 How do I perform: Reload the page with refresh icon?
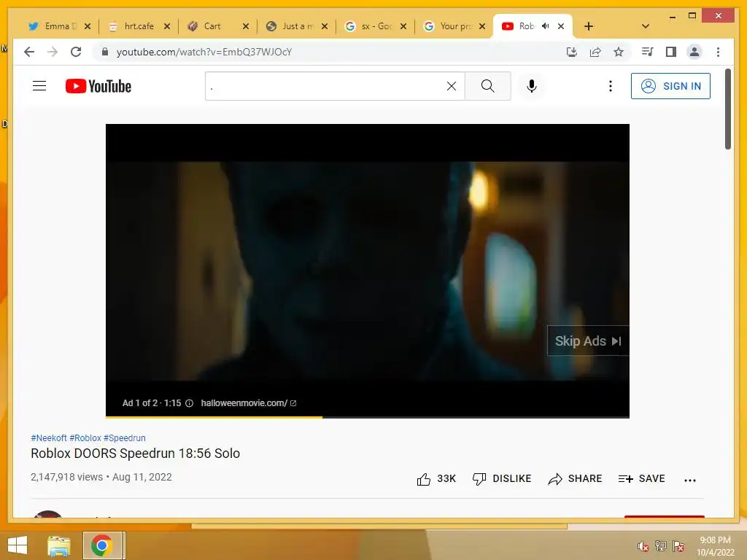coord(76,52)
